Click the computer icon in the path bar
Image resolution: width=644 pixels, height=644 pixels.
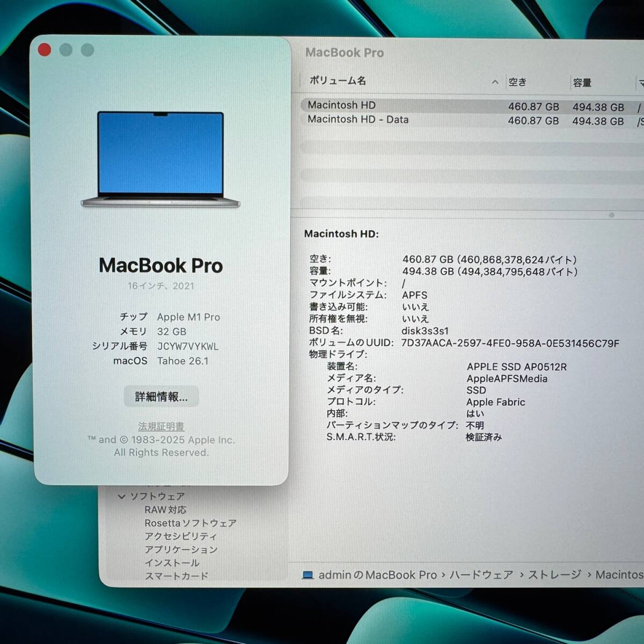pos(308,575)
